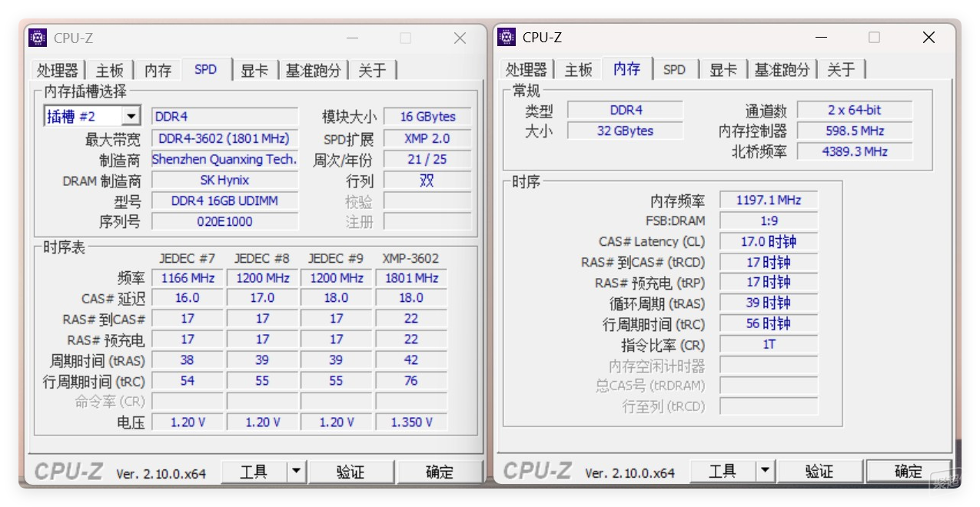980x507 pixels.
Task: Click 验证 button in the memory-view window
Action: [x=819, y=471]
